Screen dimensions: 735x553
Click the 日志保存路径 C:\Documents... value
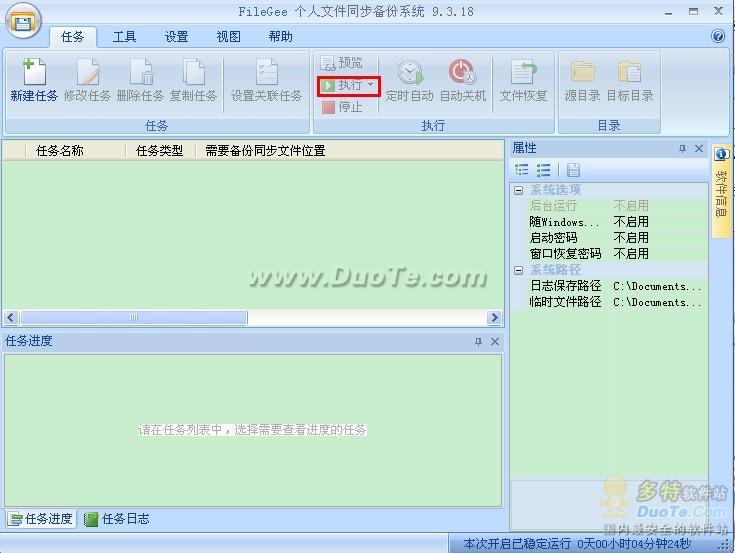657,286
